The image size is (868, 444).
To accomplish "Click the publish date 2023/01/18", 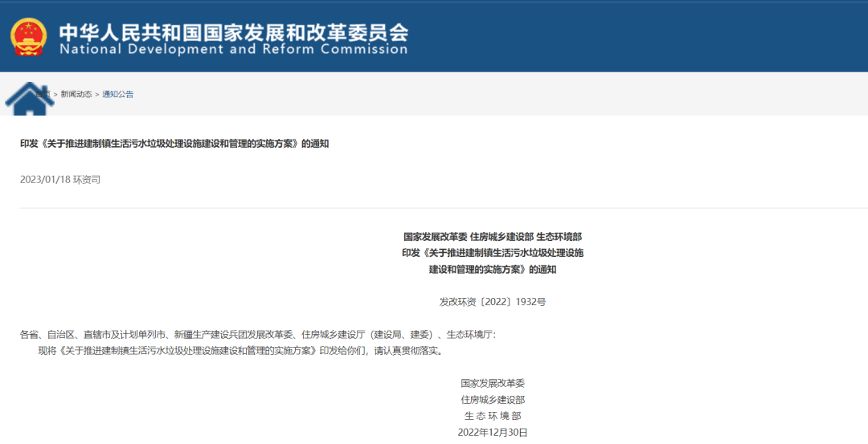I will coord(45,180).
